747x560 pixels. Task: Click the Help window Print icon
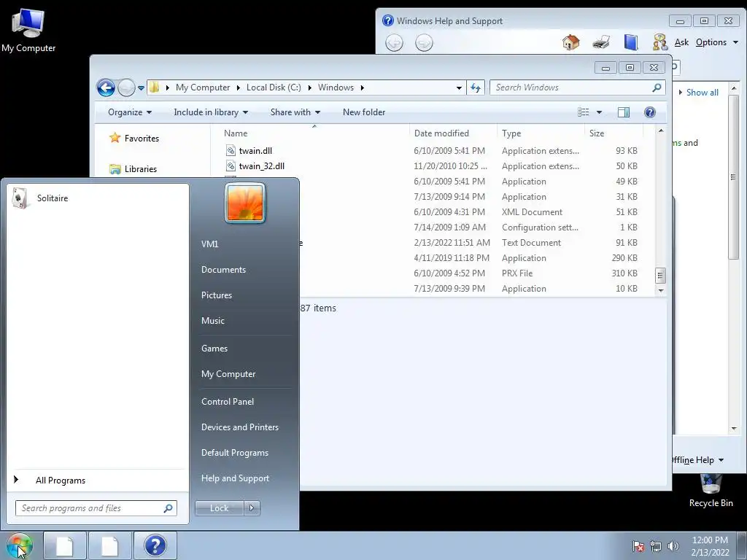click(601, 42)
